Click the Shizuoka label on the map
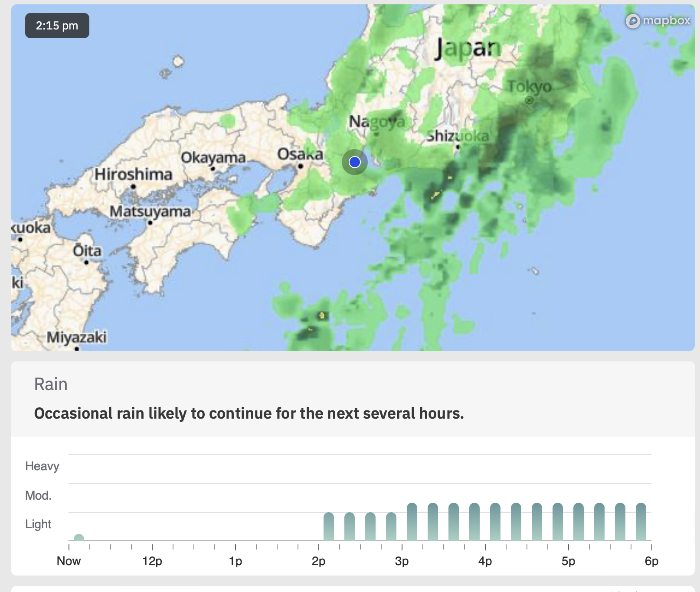This screenshot has height=592, width=700. [x=458, y=136]
